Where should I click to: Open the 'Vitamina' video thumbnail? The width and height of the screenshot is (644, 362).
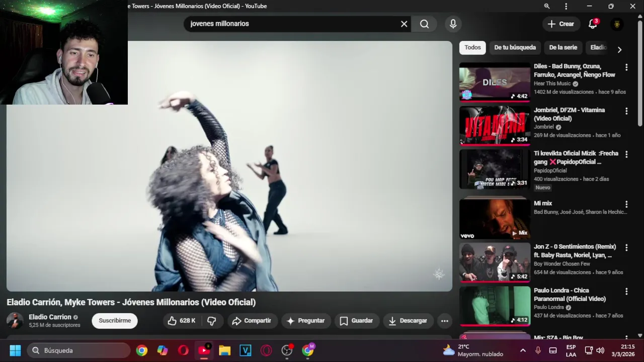point(495,125)
